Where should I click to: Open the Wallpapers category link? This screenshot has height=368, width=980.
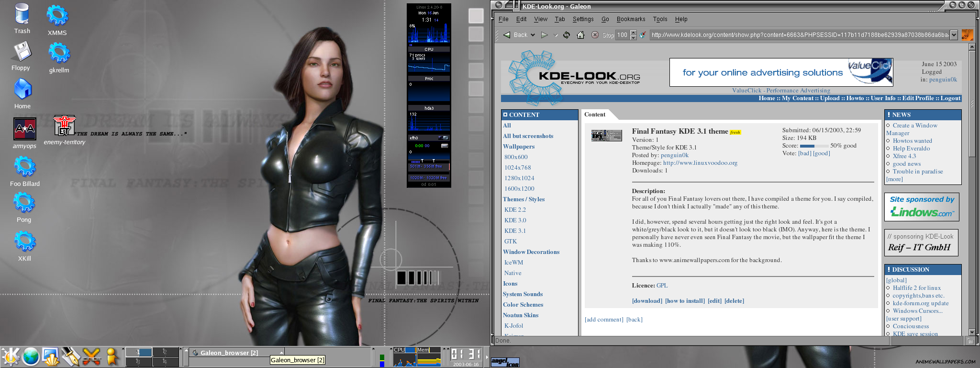(519, 147)
